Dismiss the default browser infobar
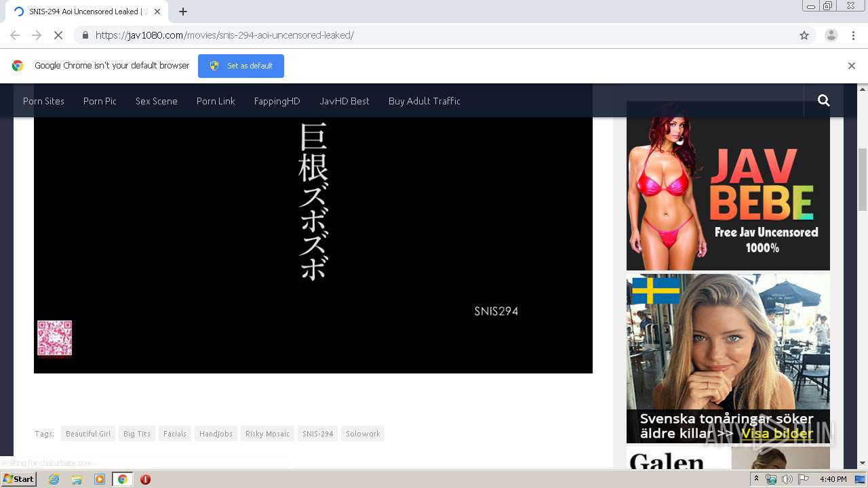Image resolution: width=868 pixels, height=488 pixels. (x=852, y=66)
